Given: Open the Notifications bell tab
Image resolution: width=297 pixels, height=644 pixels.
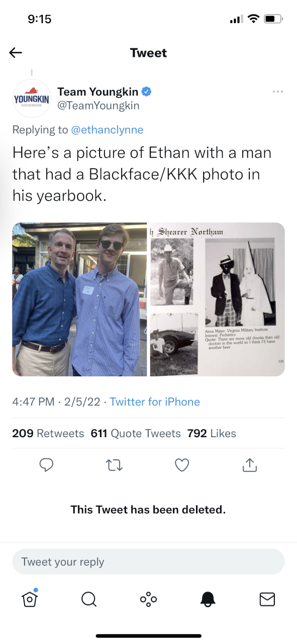Looking at the screenshot, I should pos(208,599).
